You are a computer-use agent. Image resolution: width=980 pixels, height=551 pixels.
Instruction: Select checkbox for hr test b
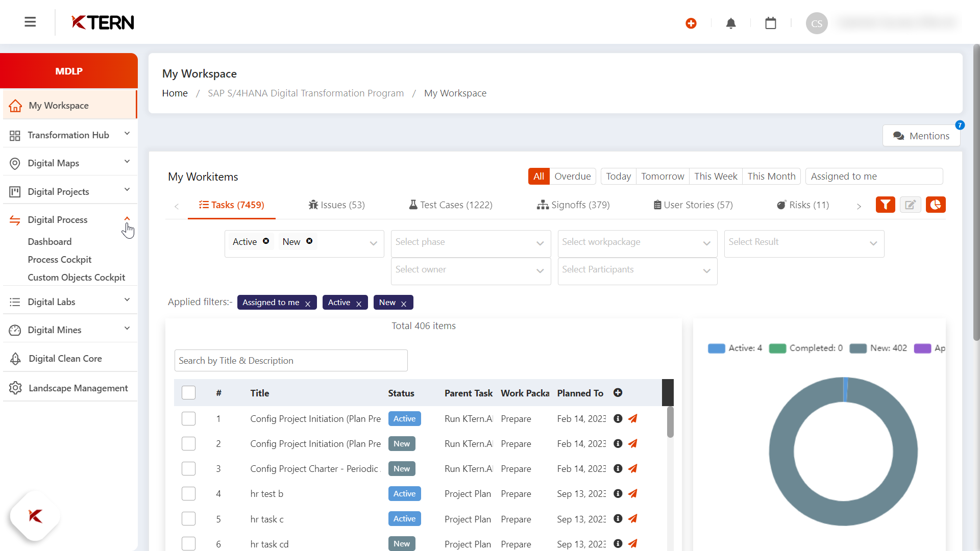tap(188, 494)
